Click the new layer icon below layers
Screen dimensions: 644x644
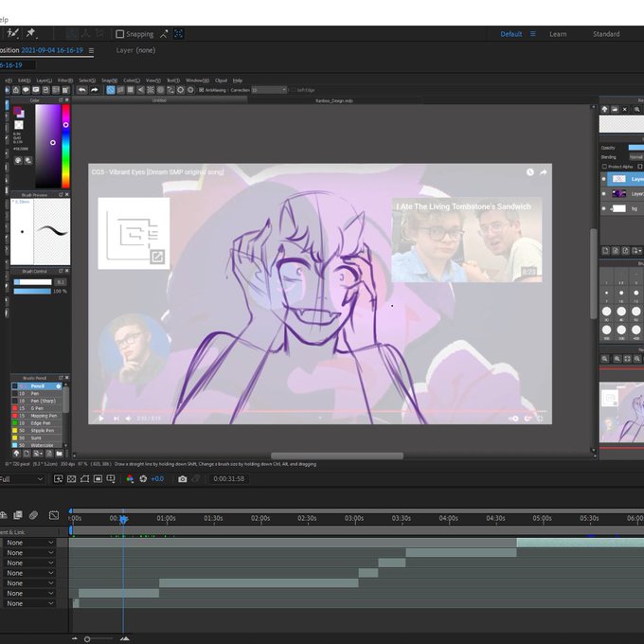click(x=605, y=251)
